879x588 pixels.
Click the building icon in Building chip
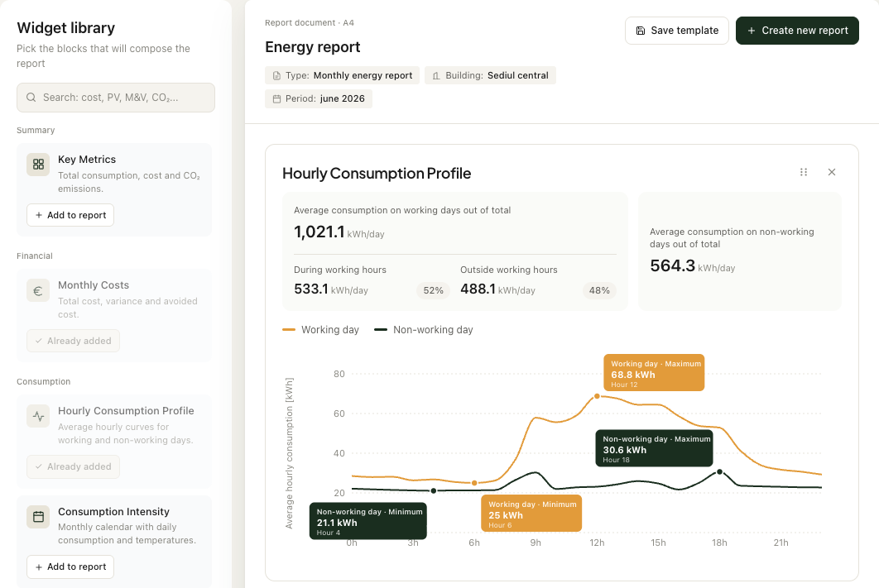[436, 75]
